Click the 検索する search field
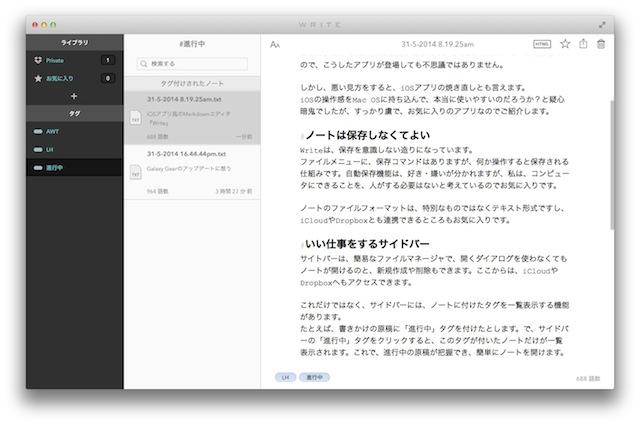The image size is (640, 425). [192, 64]
